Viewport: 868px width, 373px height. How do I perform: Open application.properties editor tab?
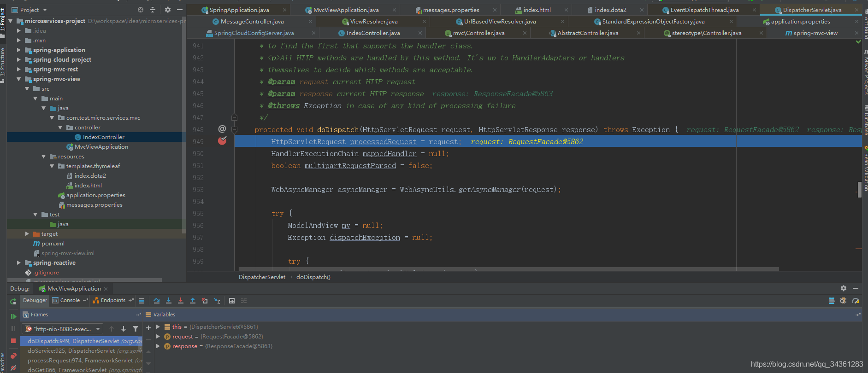800,22
